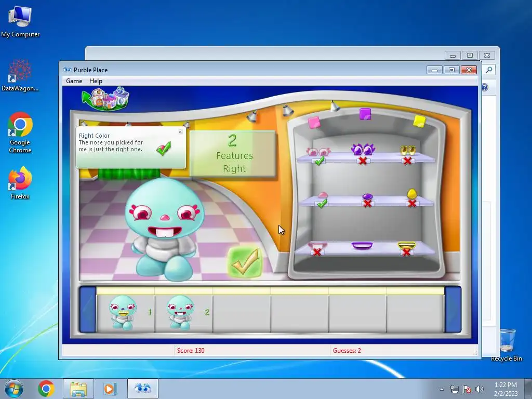532x399 pixels.
Task: Open the clock showing 1:22 PM
Action: [x=506, y=389]
